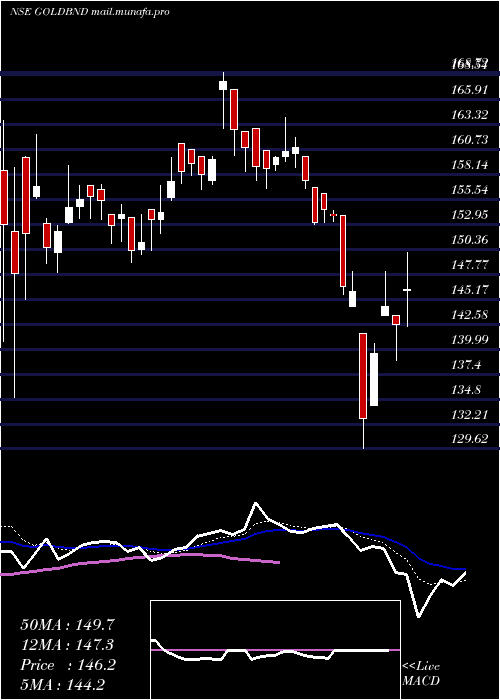Image resolution: width=500 pixels, height=700 pixels.
Task: Click the 137.4 price axis label
Action: (x=467, y=365)
